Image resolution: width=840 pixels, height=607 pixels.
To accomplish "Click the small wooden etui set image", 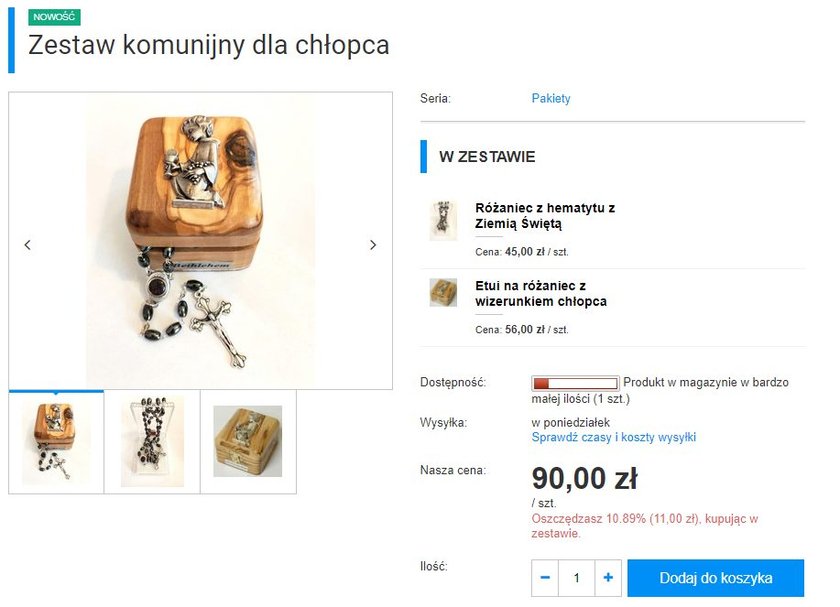I will [443, 293].
